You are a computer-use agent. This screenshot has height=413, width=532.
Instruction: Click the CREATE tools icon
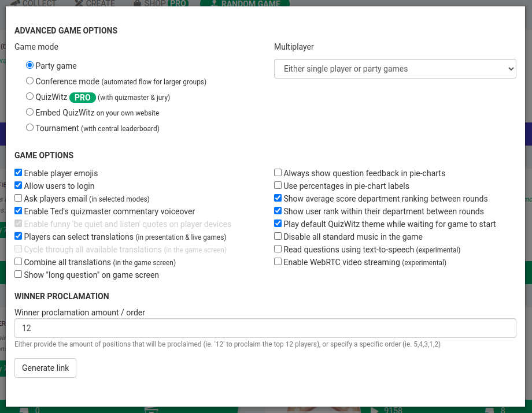[79, 3]
